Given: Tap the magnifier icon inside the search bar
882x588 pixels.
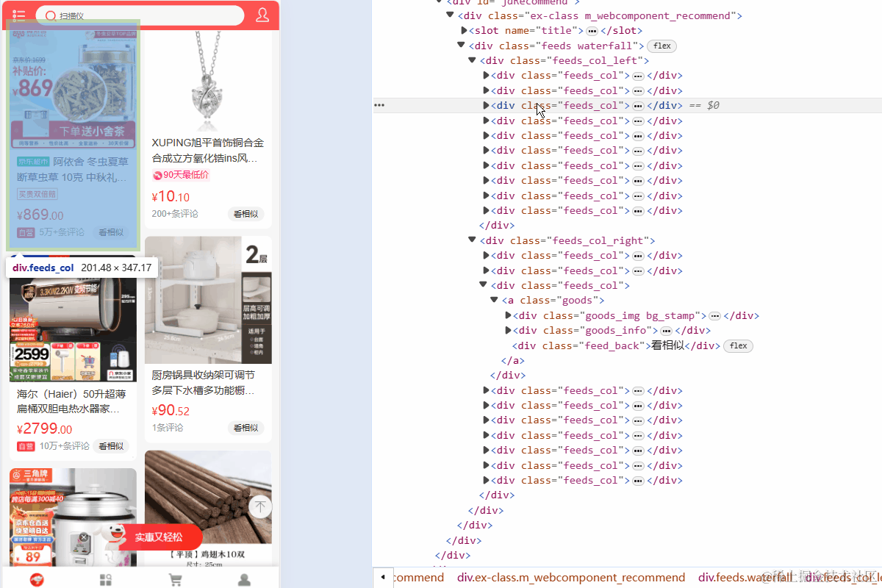Looking at the screenshot, I should tap(51, 15).
